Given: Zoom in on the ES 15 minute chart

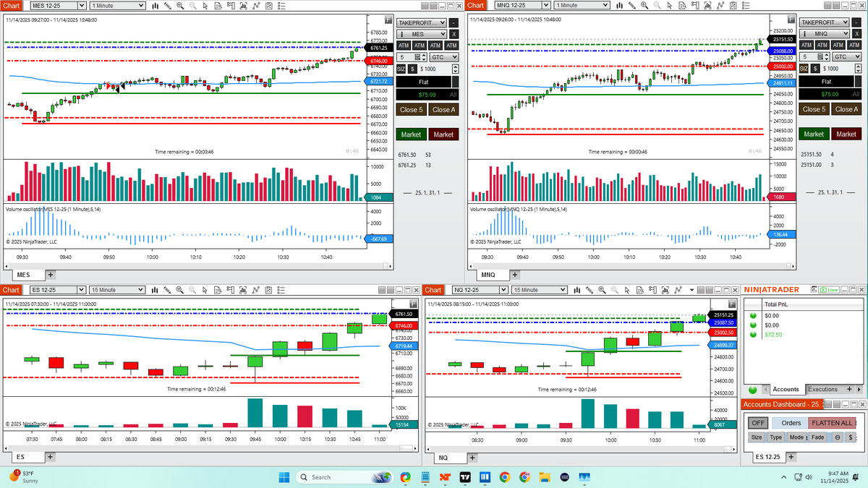Looking at the screenshot, I should (x=179, y=290).
